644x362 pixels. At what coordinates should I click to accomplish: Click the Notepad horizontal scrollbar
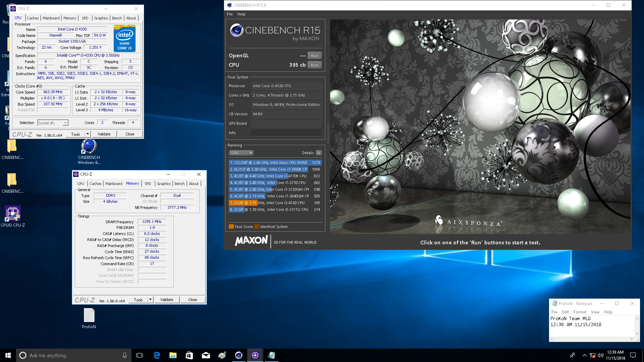coord(592,339)
